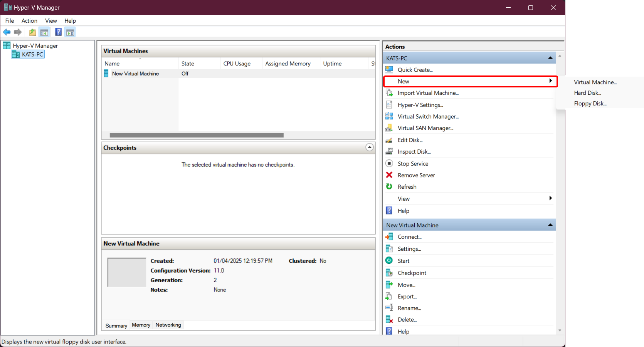Image resolution: width=644 pixels, height=347 pixels.
Task: Toggle the Show/Hide Action Pane toolbar icon
Action: pos(70,32)
